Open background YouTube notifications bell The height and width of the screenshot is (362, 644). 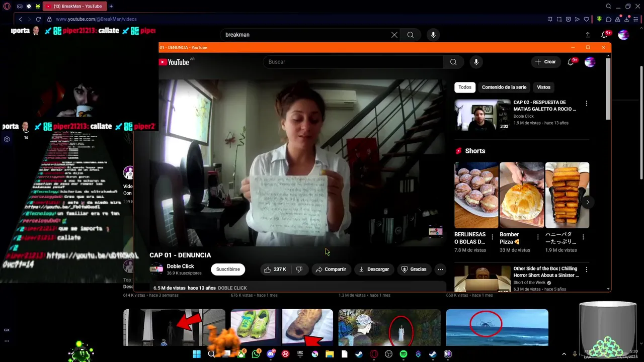[604, 35]
